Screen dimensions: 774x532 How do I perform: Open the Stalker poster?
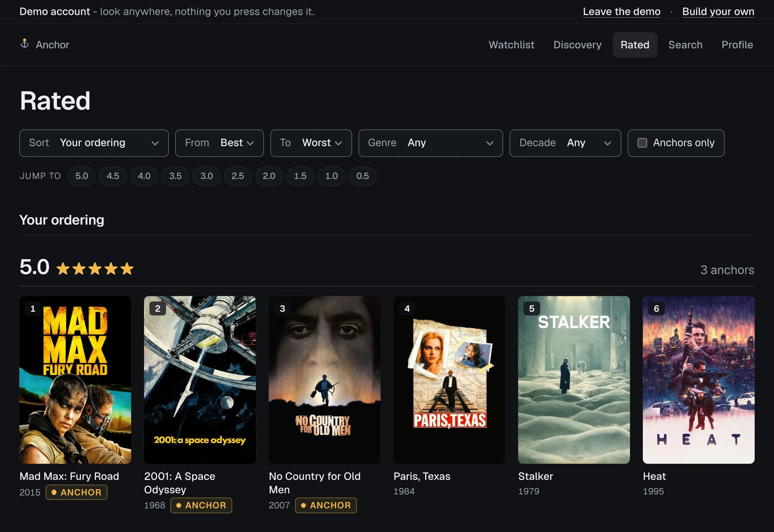574,380
